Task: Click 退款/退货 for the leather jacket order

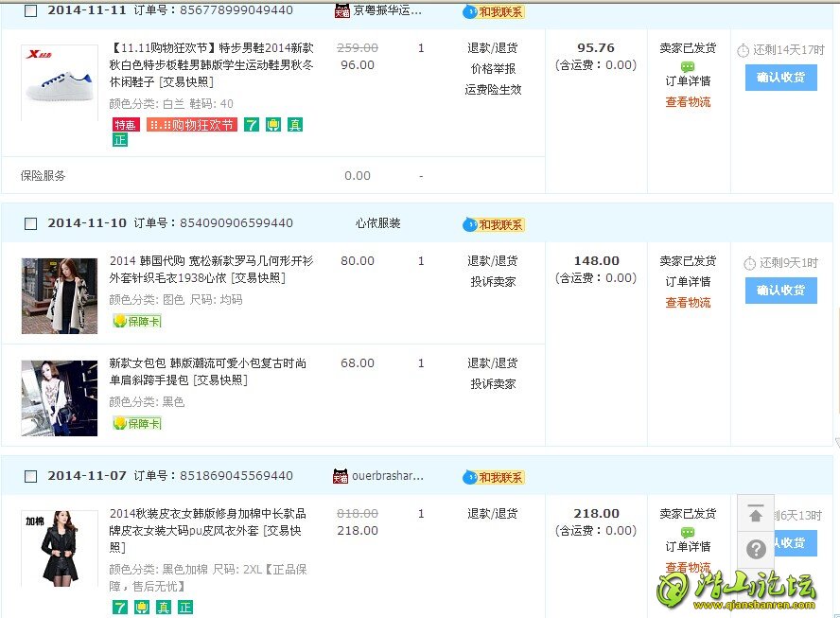Action: point(493,514)
